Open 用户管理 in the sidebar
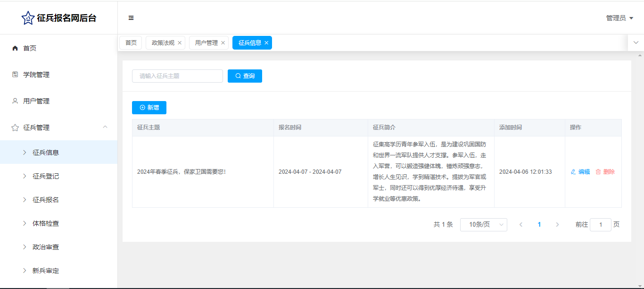Viewport: 644px width, 289px height. (36, 101)
